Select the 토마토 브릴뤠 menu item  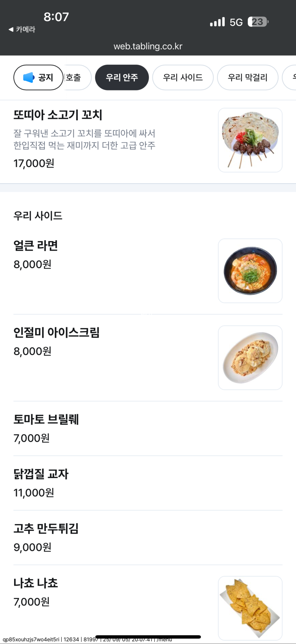pyautogui.click(x=46, y=419)
